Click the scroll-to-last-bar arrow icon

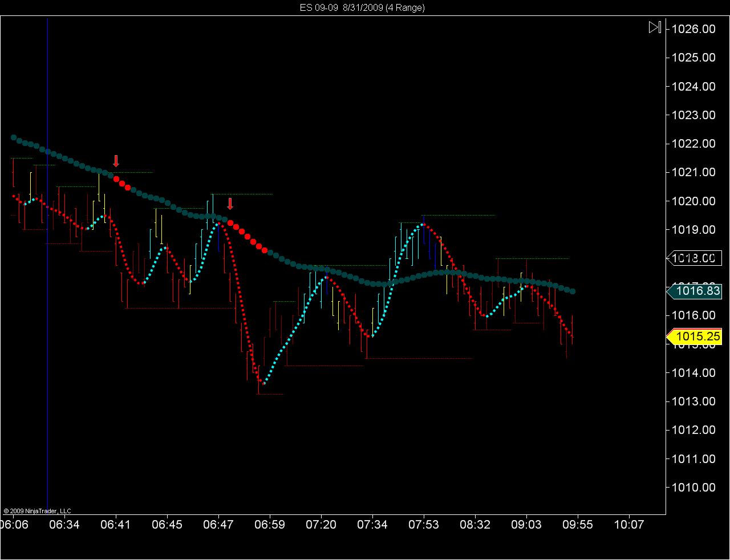(x=655, y=27)
